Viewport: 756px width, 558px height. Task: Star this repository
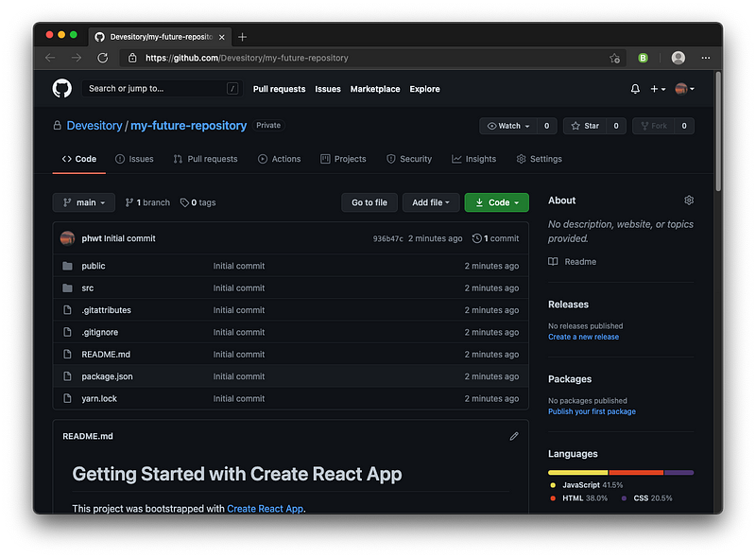pyautogui.click(x=585, y=126)
